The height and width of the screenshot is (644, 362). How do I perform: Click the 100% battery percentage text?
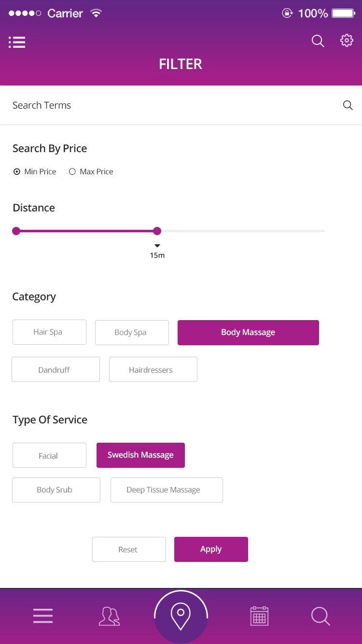(313, 14)
